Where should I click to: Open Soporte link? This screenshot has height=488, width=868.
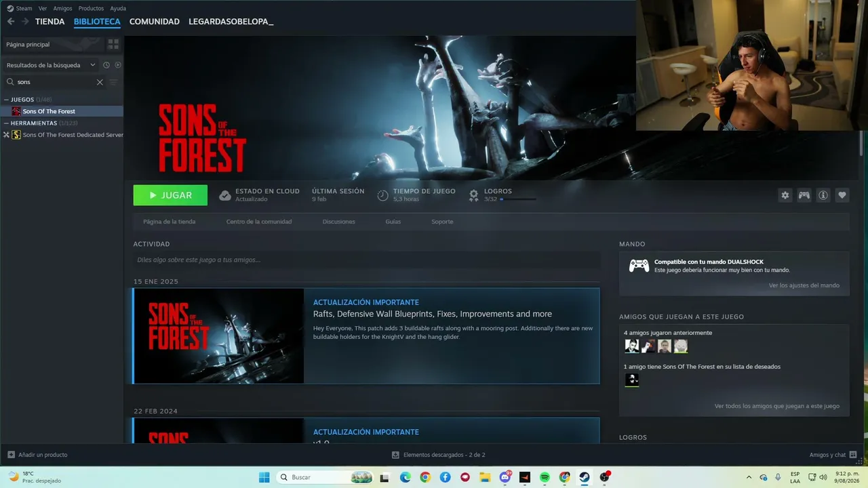442,222
